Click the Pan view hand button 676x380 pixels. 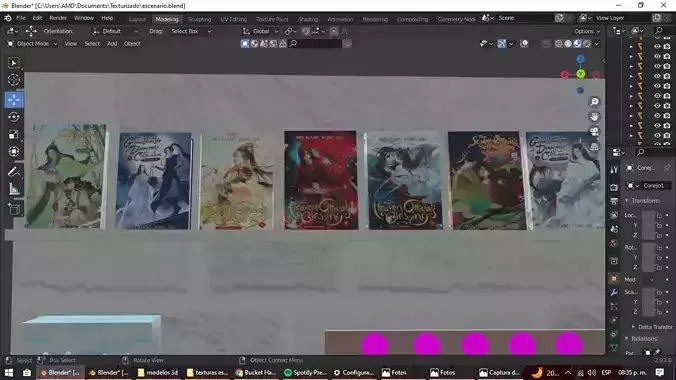point(594,116)
